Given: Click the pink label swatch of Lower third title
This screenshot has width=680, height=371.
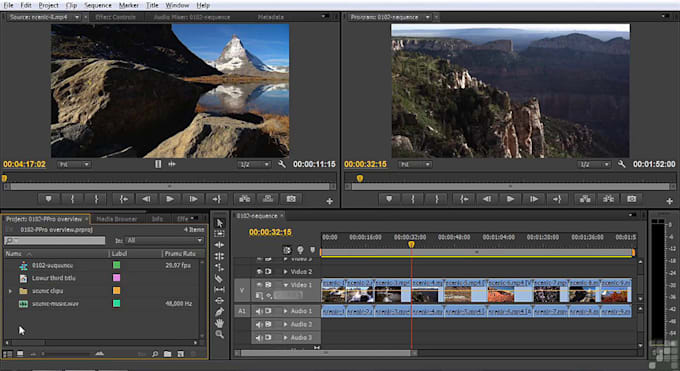Looking at the screenshot, I should point(116,278).
